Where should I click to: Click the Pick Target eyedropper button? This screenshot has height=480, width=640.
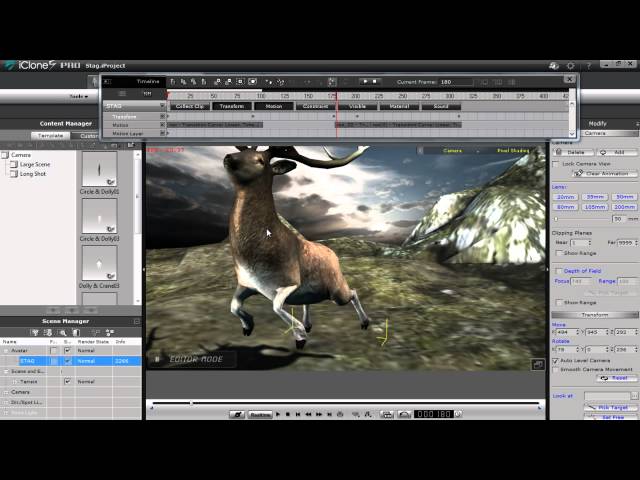coord(611,407)
